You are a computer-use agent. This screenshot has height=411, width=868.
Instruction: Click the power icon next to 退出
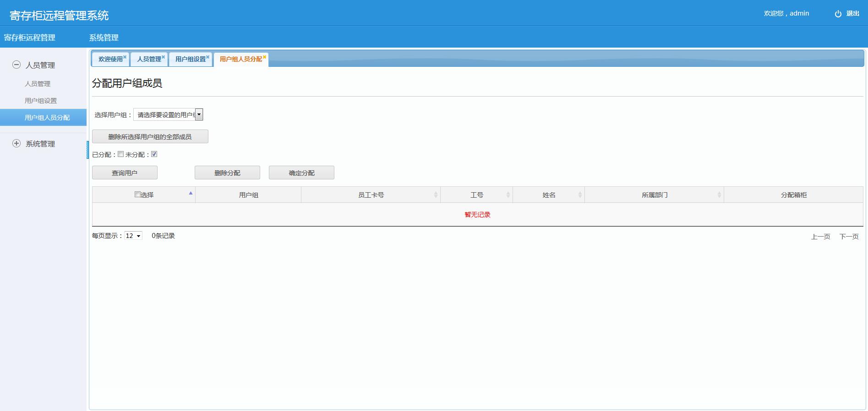tap(838, 14)
